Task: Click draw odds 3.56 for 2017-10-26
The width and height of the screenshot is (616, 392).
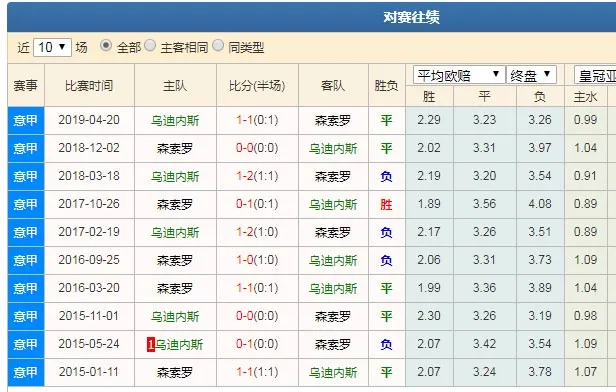Action: [484, 204]
